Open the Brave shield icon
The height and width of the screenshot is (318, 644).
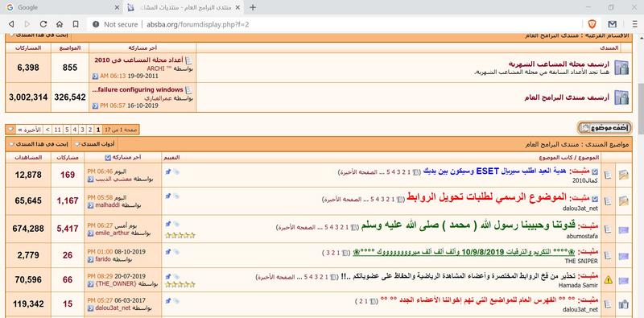592,24
